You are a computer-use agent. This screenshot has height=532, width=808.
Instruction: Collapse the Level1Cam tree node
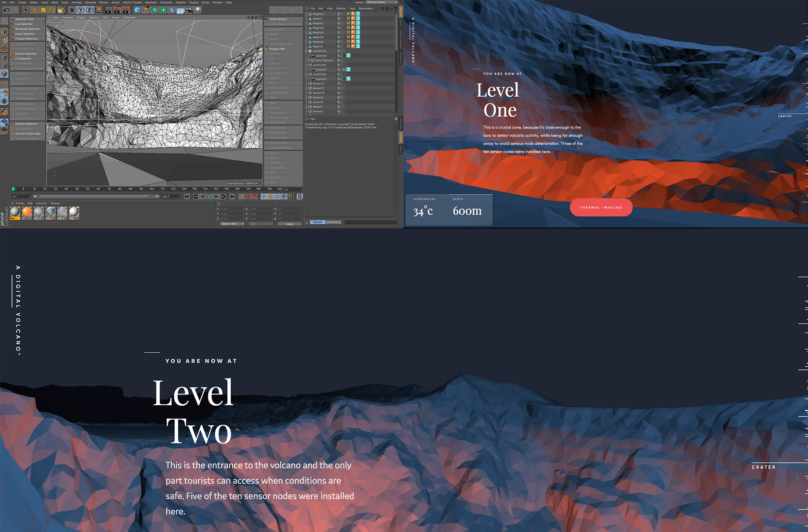tap(306, 65)
